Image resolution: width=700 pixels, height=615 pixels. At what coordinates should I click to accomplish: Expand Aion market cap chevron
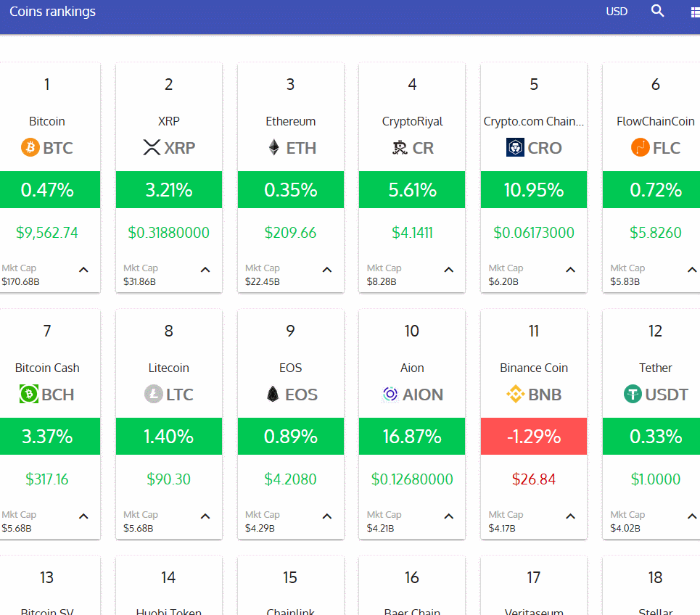pyautogui.click(x=449, y=516)
